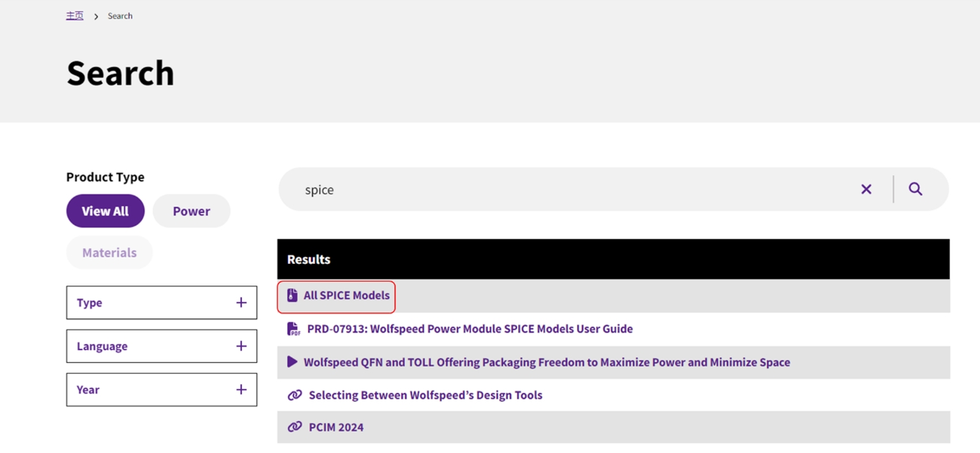Filter by Power product type

coord(192,211)
